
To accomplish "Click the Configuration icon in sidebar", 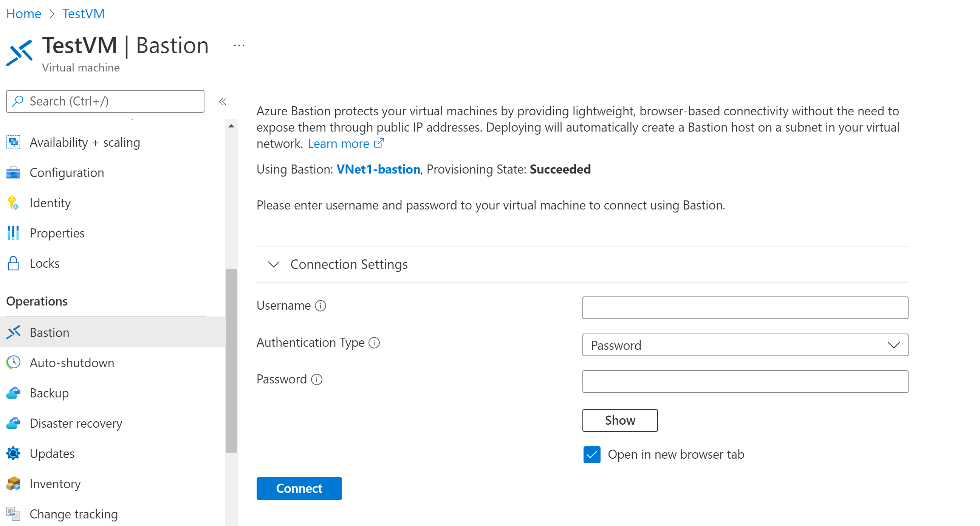I will coord(14,172).
